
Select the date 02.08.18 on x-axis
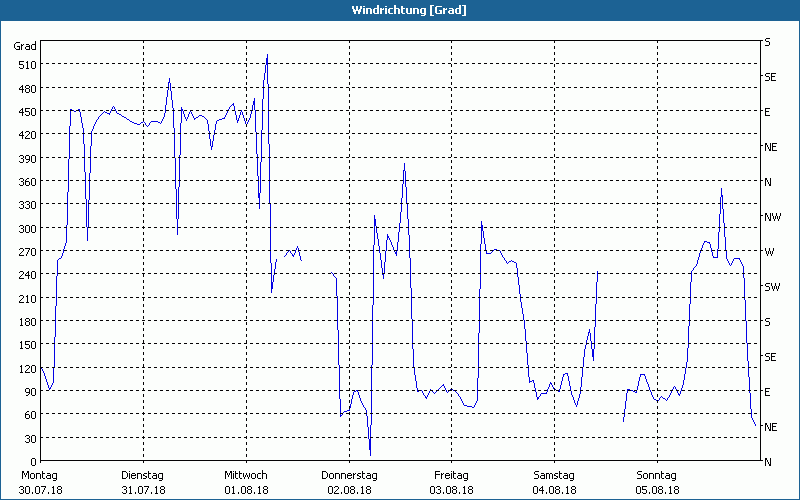click(349, 490)
